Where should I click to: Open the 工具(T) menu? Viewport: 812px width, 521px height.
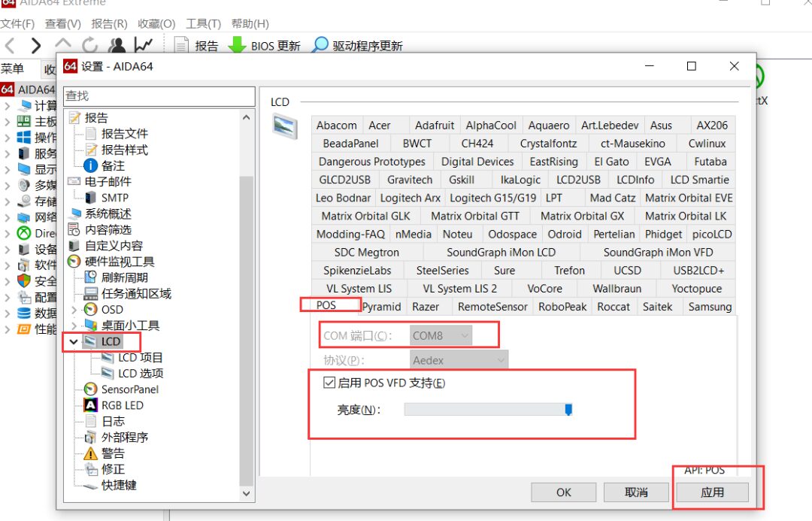pyautogui.click(x=203, y=24)
